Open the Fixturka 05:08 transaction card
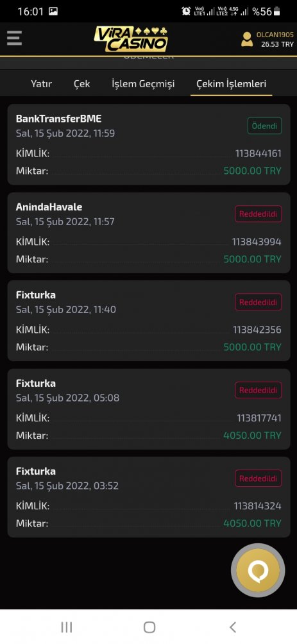This screenshot has width=297, height=644. click(149, 409)
